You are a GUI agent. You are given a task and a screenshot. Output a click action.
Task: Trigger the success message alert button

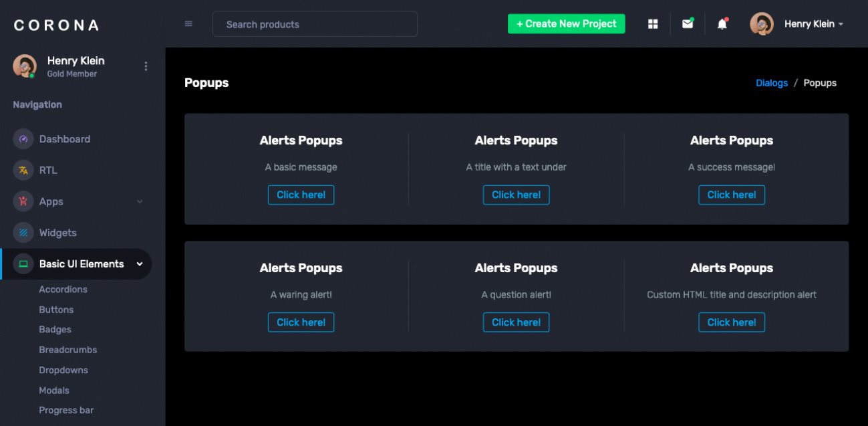click(731, 195)
